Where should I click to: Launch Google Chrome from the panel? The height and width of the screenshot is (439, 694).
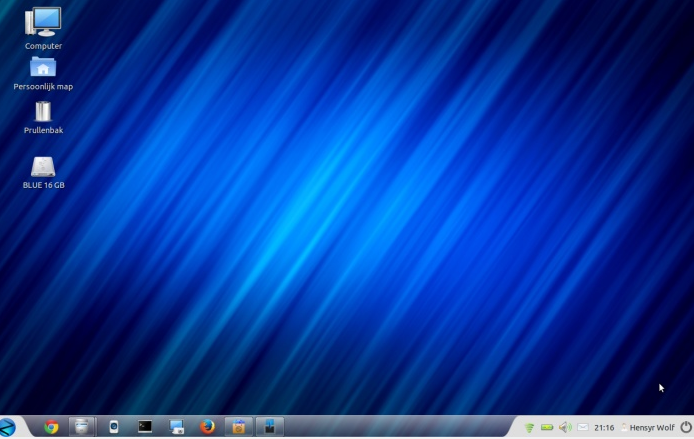[x=51, y=427]
